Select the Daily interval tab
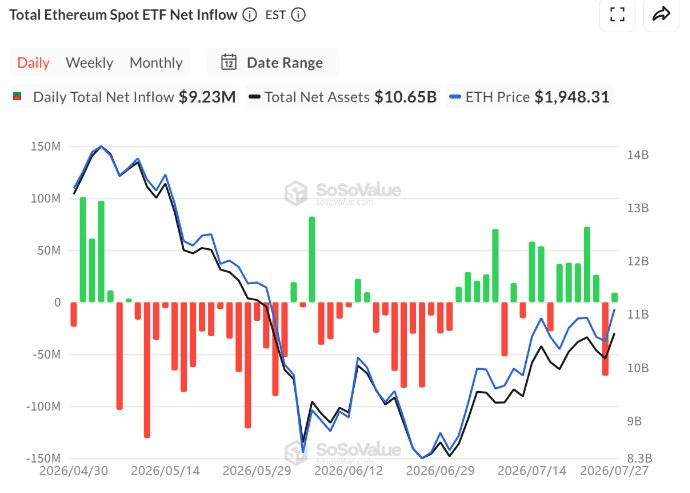Viewport: 690px width, 493px height. pos(33,63)
